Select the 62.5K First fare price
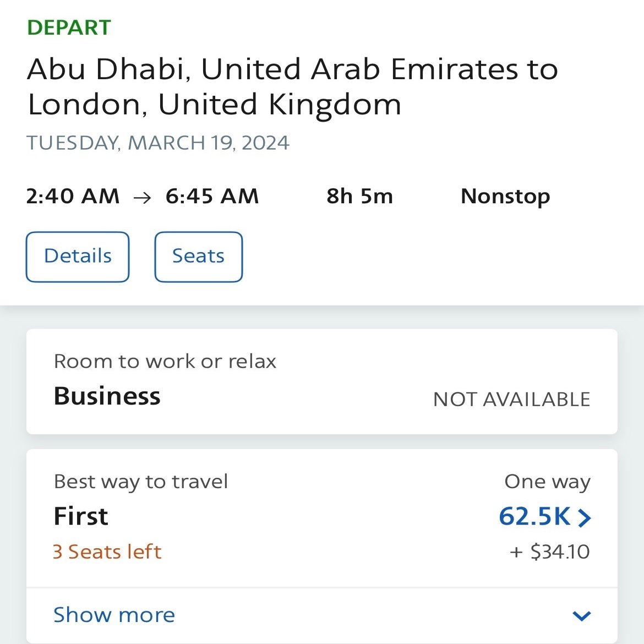The width and height of the screenshot is (644, 644). click(x=535, y=516)
